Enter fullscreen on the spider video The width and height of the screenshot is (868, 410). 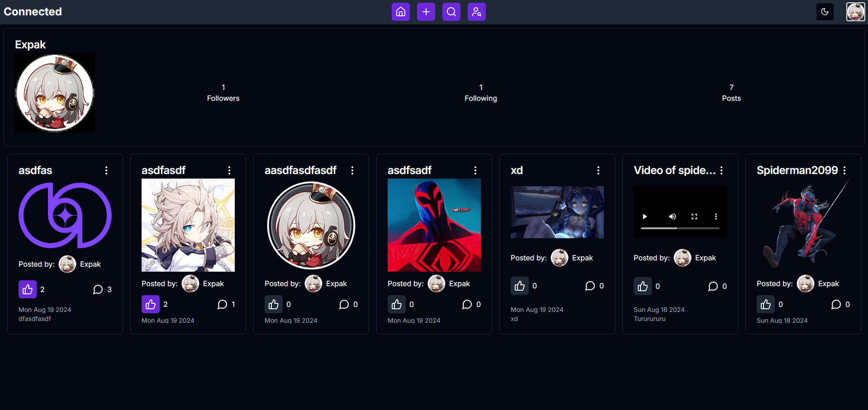(694, 217)
